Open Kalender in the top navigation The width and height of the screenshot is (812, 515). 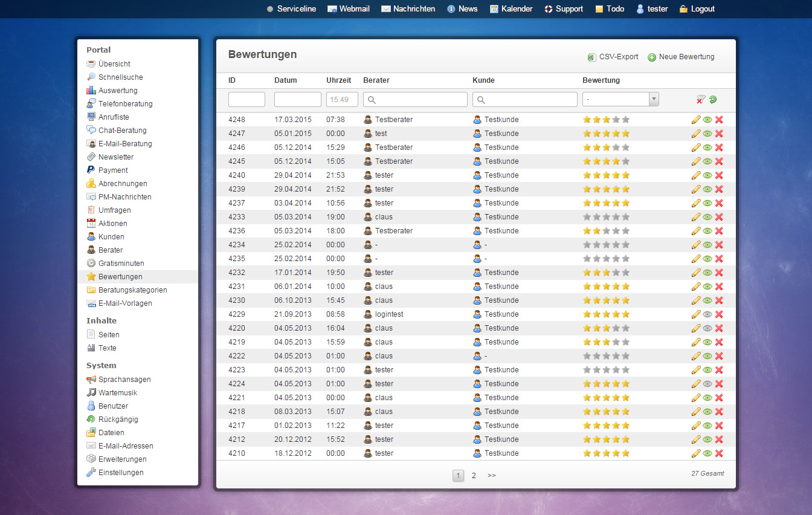coord(511,9)
